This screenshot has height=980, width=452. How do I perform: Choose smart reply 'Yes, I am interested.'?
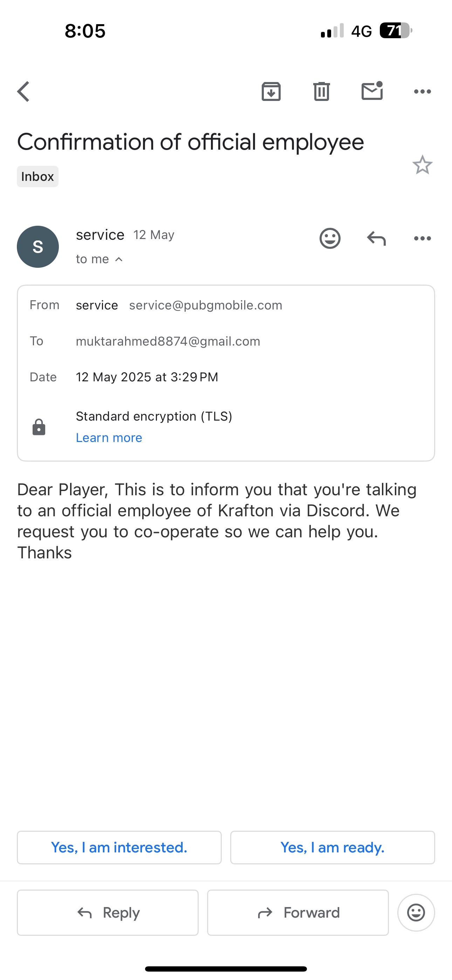point(119,848)
